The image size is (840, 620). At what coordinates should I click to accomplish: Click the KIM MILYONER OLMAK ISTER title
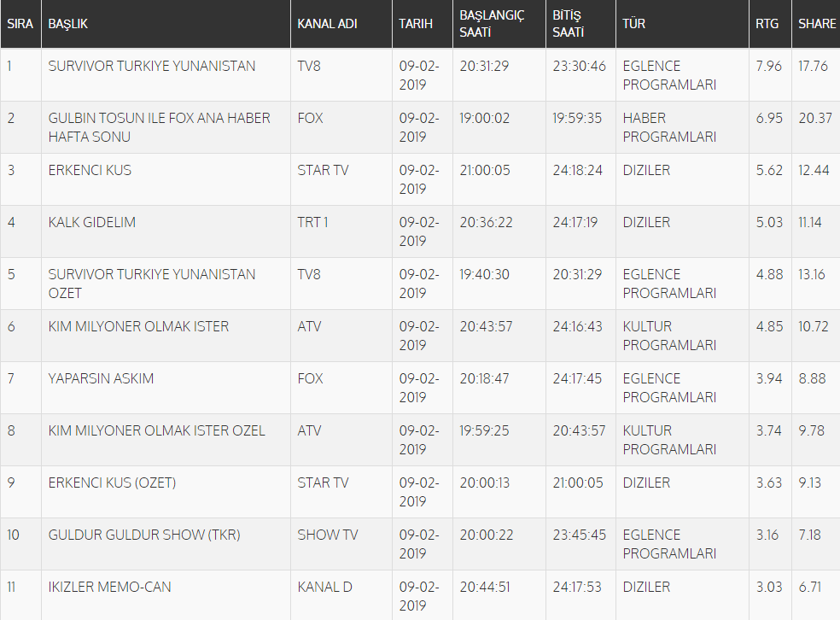(138, 326)
